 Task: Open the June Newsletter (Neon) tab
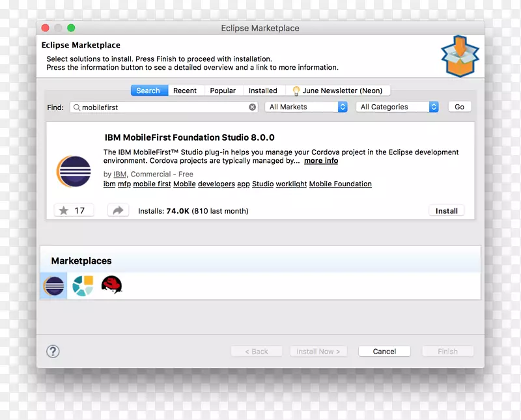coord(337,91)
